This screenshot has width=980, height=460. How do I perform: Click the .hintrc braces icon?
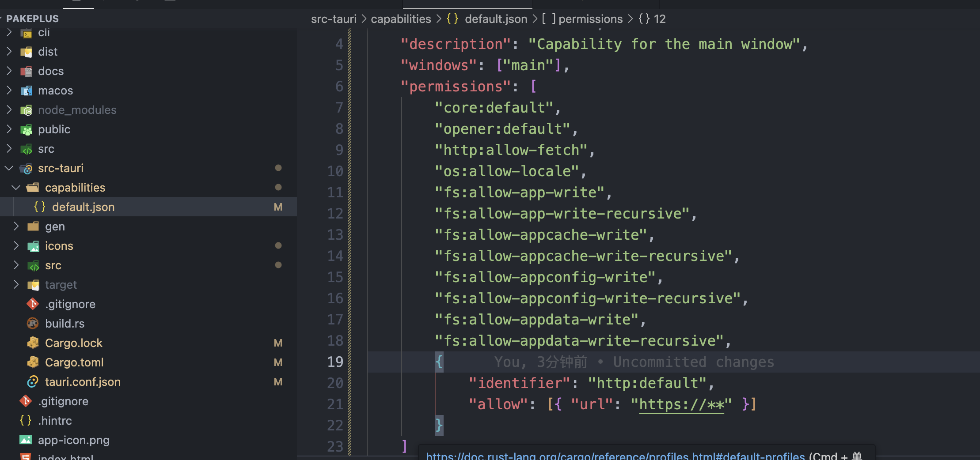click(x=25, y=420)
